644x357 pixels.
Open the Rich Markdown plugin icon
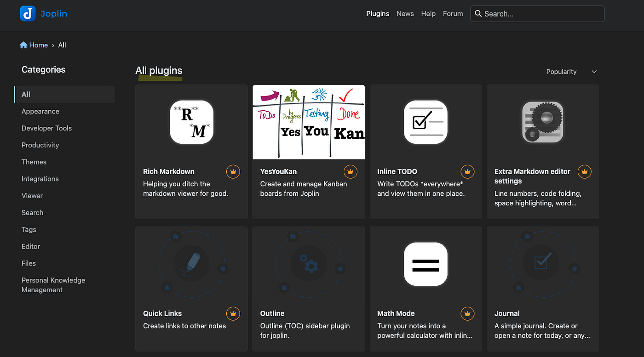192,122
